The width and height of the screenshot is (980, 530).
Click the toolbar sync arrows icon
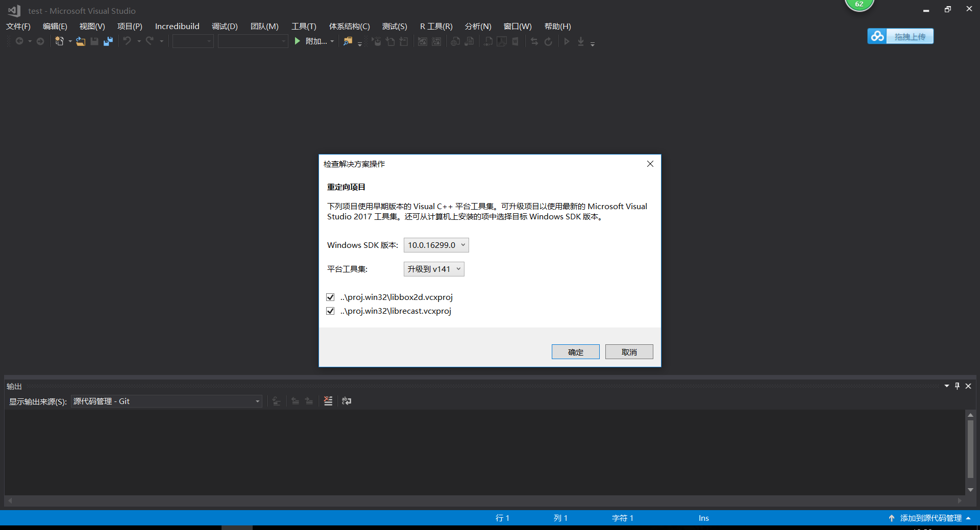[x=534, y=41]
